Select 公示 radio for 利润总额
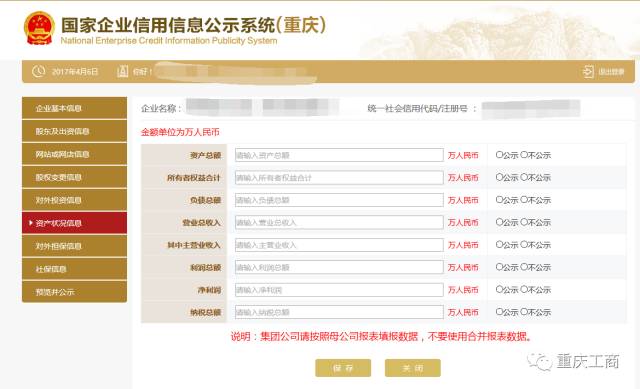Screen dimensions: 640x389 tap(499, 267)
